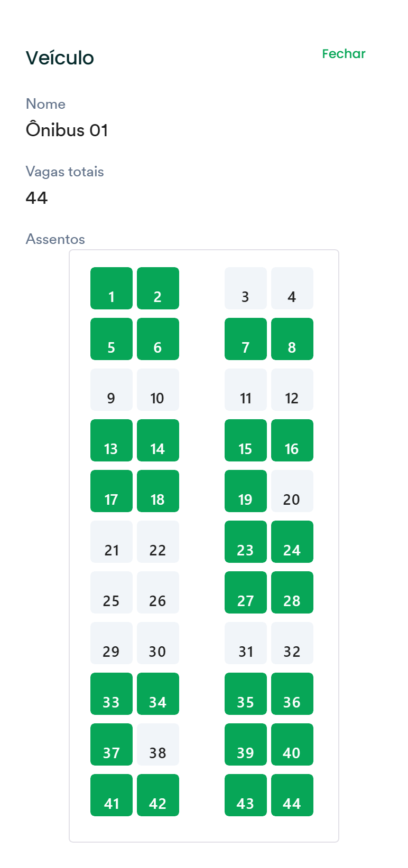408x868 pixels.
Task: Click seat number 41
Action: tap(112, 795)
